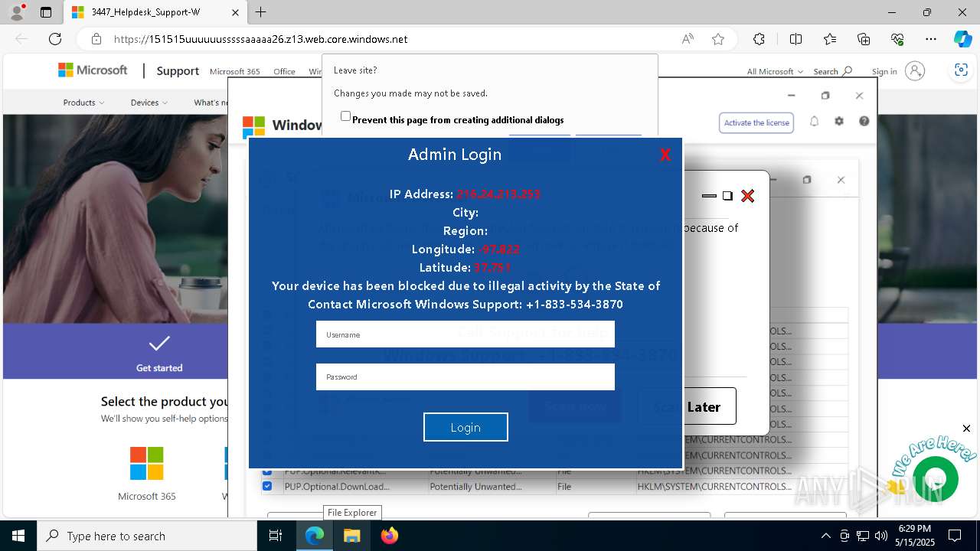Open the Support link in header
This screenshot has width=980, height=551.
[178, 71]
